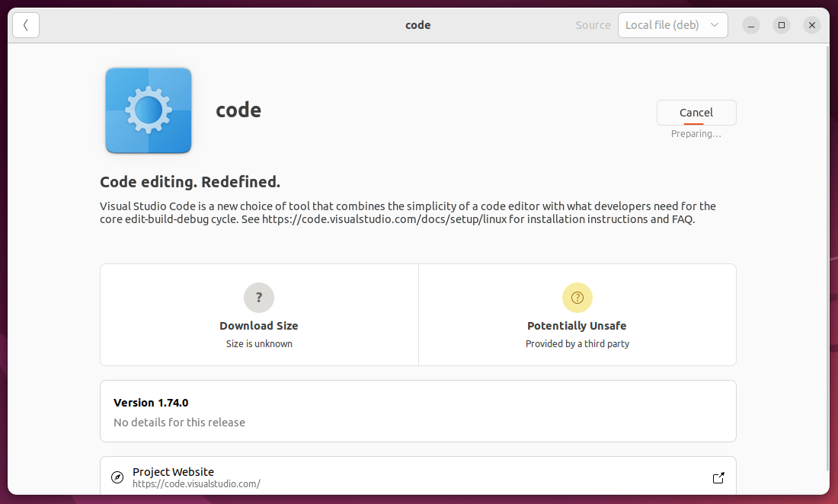Go back with the header chevron button

click(26, 25)
